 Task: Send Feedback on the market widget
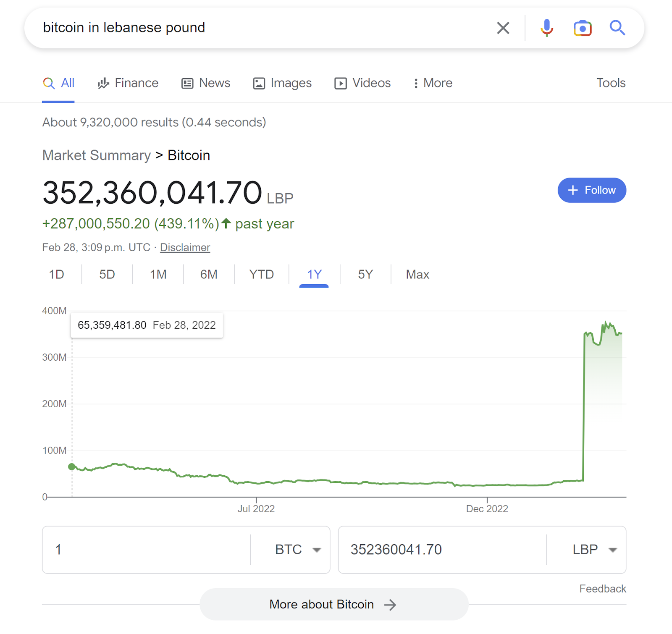click(x=603, y=589)
